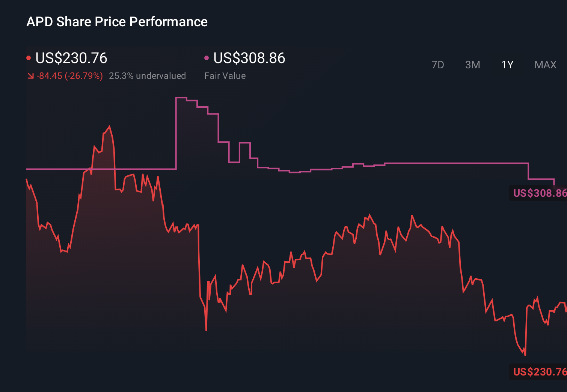This screenshot has height=392, width=567.
Task: Click the active 1Y time range
Action: [x=507, y=65]
